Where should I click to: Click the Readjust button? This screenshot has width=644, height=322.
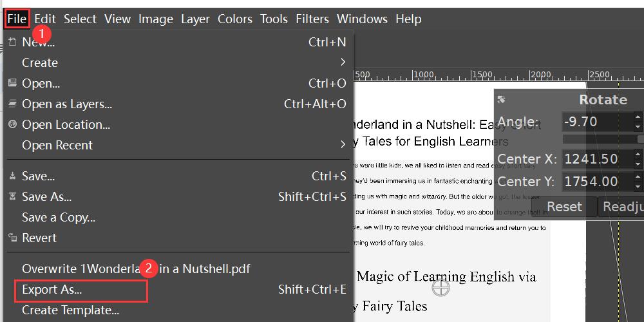point(621,207)
